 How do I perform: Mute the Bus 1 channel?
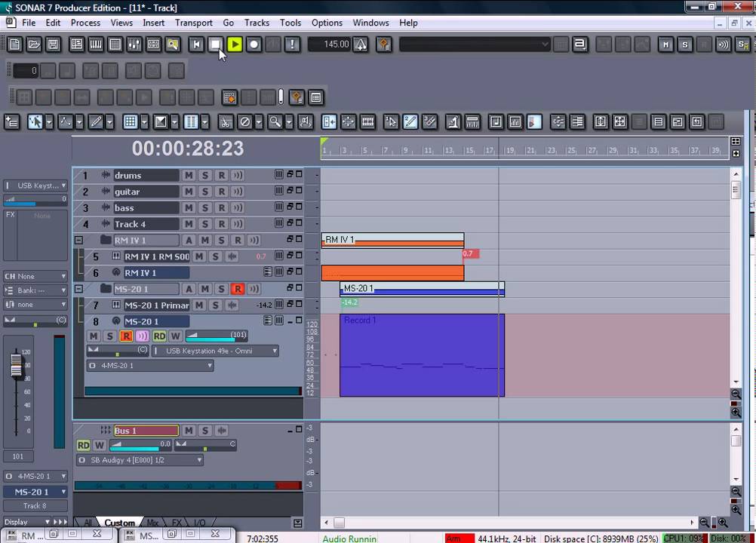(189, 431)
